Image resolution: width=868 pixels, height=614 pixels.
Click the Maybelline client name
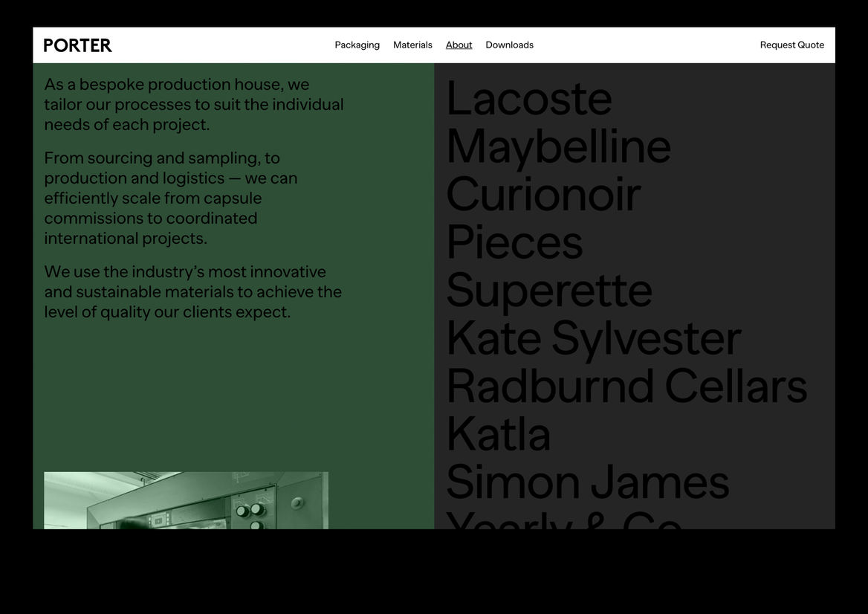click(558, 147)
